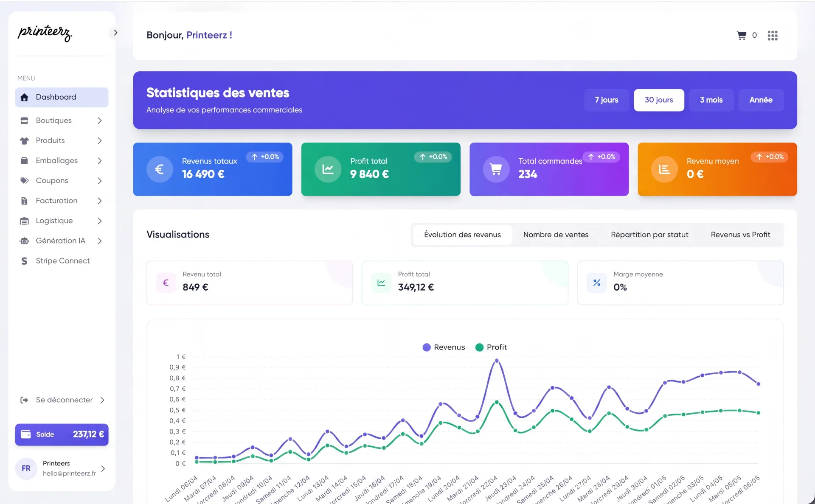Click the bar chart icon on Revenu moyen card
The width and height of the screenshot is (815, 504).
664,169
